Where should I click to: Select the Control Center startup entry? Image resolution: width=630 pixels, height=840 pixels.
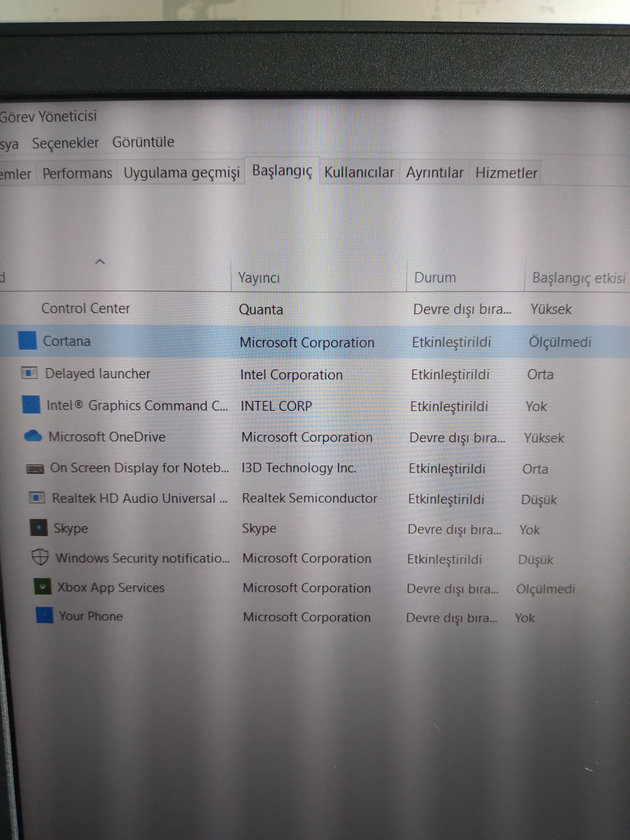tap(86, 308)
